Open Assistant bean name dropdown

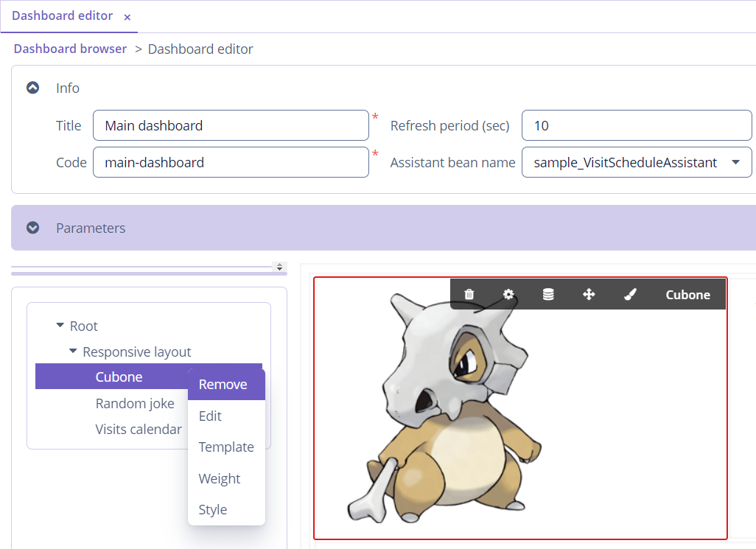pyautogui.click(x=736, y=162)
